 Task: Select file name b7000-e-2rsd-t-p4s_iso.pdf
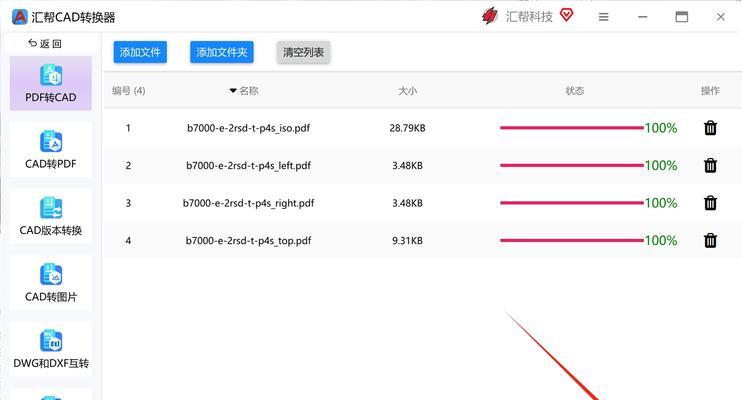click(248, 128)
